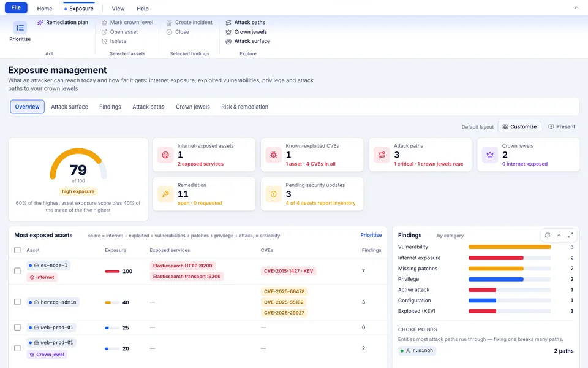This screenshot has height=368, width=588.
Task: Click the Crown jewels icon in Explore group
Action: pyautogui.click(x=228, y=32)
